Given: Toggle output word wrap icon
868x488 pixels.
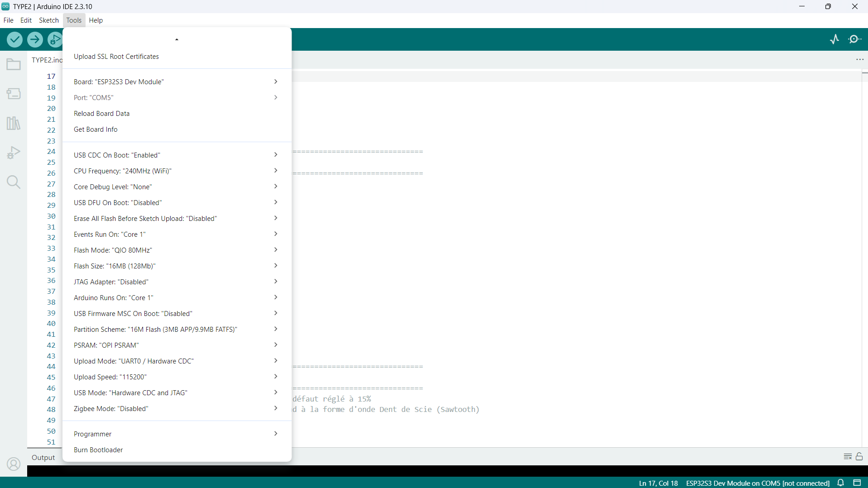Looking at the screenshot, I should point(848,457).
